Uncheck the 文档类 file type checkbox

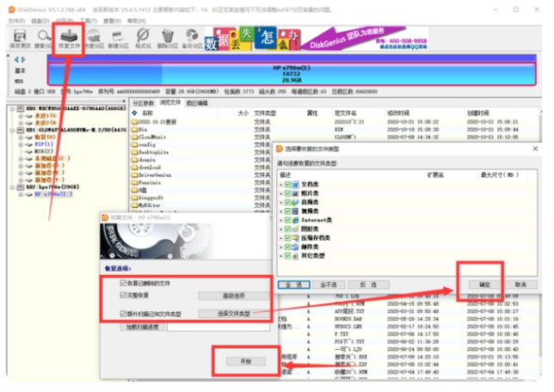coord(287,184)
